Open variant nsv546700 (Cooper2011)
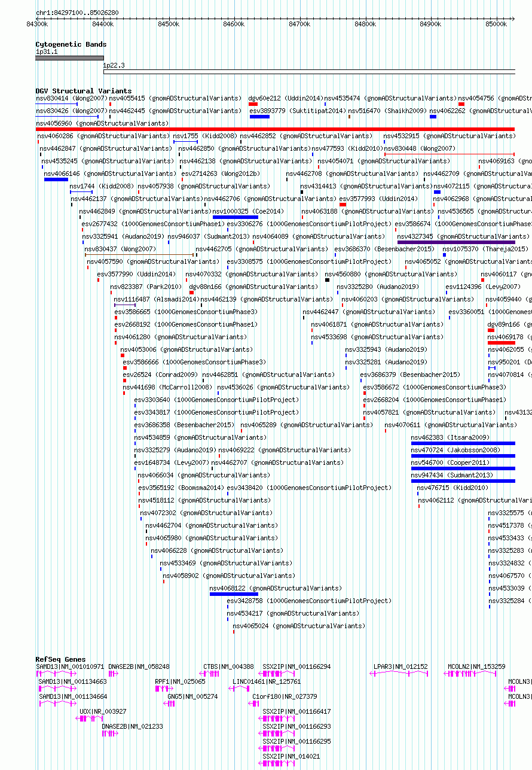The height and width of the screenshot is (770, 532). (x=450, y=462)
